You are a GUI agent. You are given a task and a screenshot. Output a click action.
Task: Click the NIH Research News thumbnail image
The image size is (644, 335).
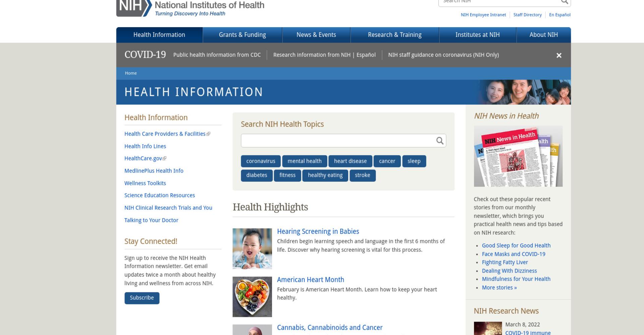(488, 328)
